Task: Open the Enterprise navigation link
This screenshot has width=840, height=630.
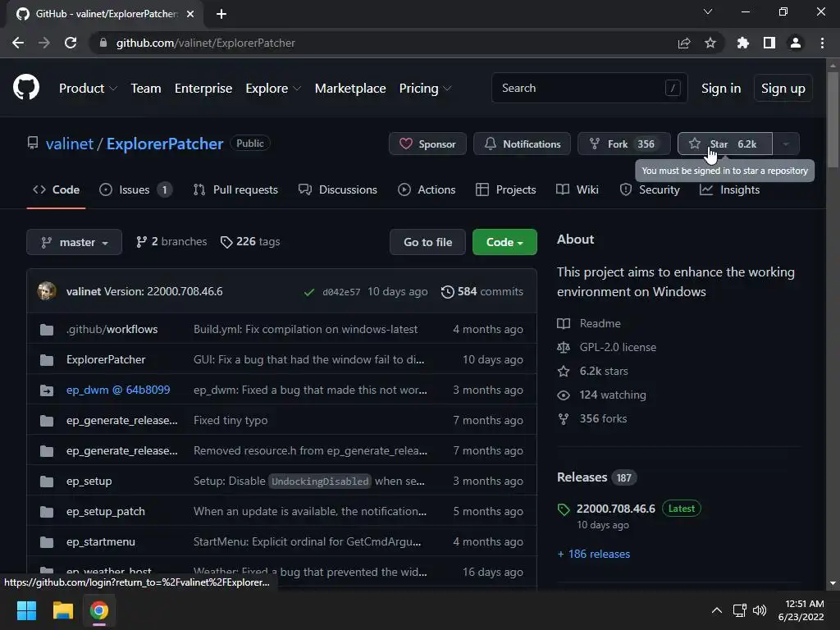Action: pyautogui.click(x=203, y=89)
